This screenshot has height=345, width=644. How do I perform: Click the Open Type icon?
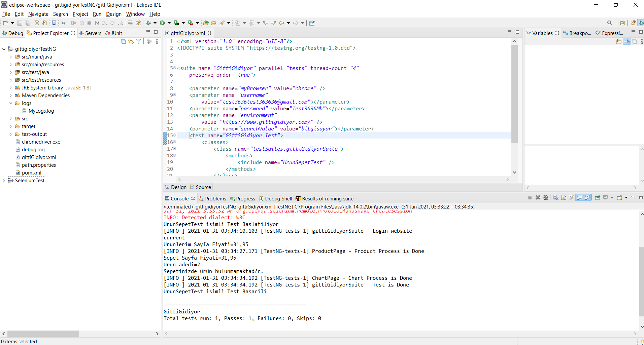click(x=206, y=23)
